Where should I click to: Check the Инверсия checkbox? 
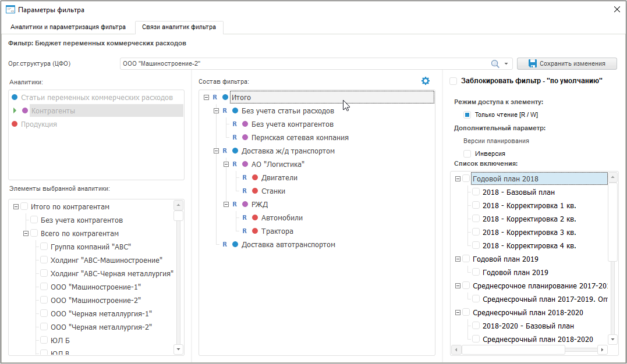click(467, 154)
